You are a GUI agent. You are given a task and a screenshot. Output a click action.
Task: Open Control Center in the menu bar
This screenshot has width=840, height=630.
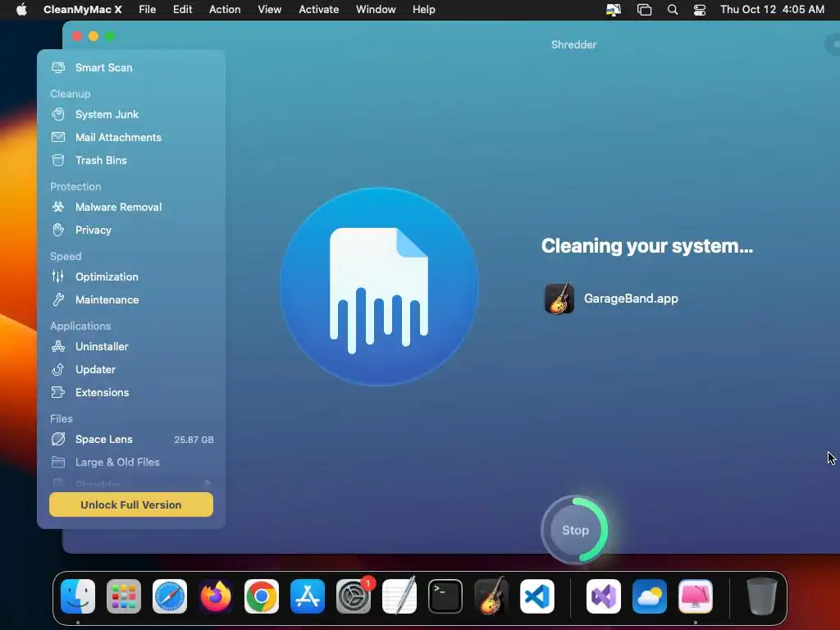[x=700, y=10]
